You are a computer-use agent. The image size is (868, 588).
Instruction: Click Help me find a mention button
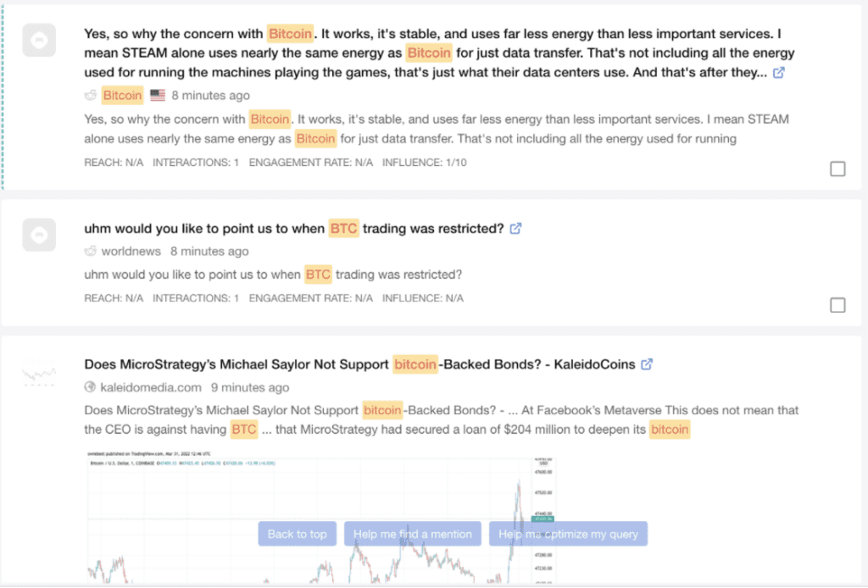tap(413, 534)
